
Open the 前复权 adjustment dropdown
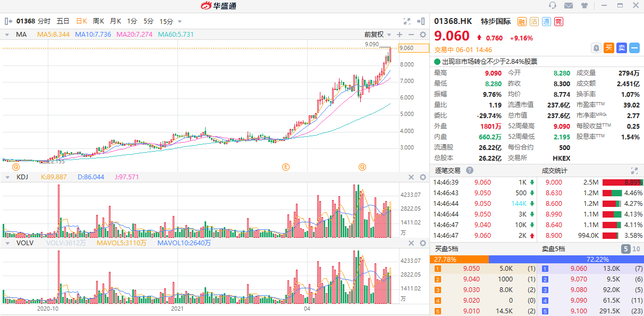[378, 35]
